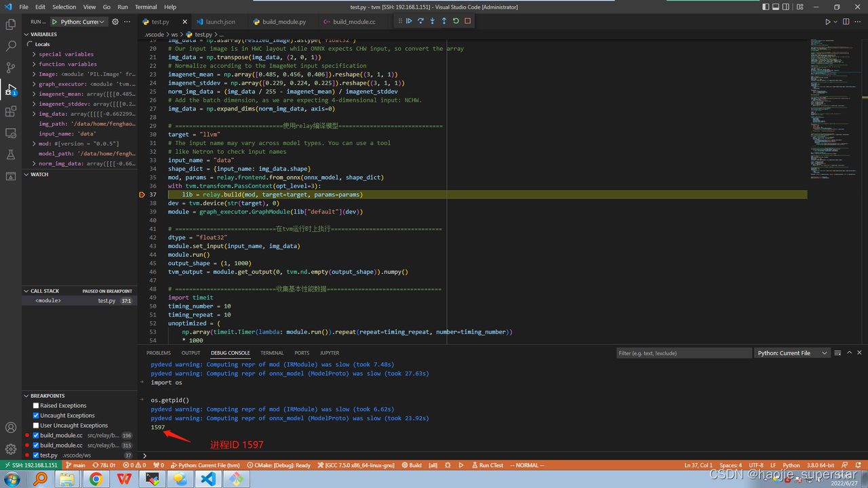Open the File menu
868x488 pixels.
[24, 7]
